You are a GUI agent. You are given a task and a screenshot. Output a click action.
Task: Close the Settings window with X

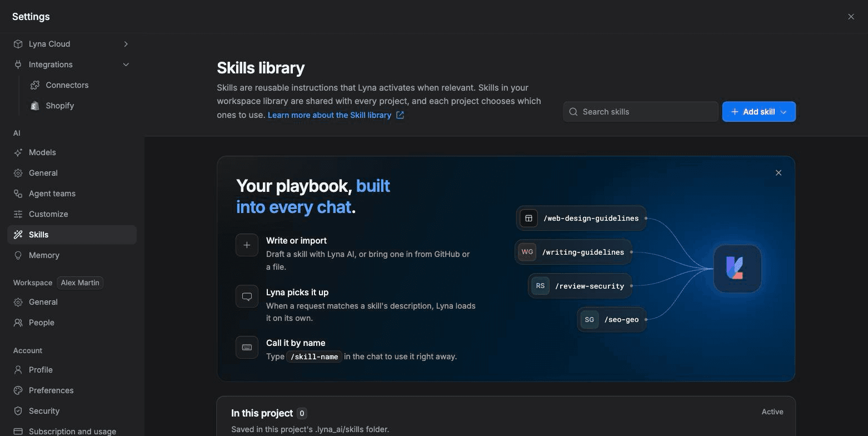(x=851, y=17)
